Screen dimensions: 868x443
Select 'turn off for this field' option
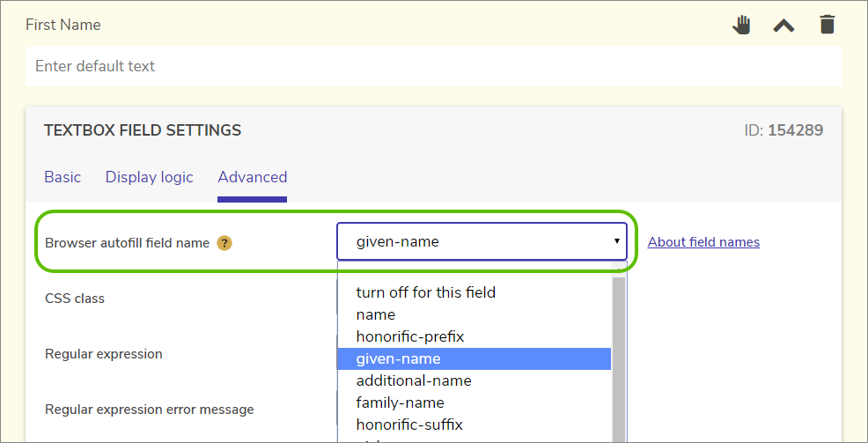click(x=425, y=292)
